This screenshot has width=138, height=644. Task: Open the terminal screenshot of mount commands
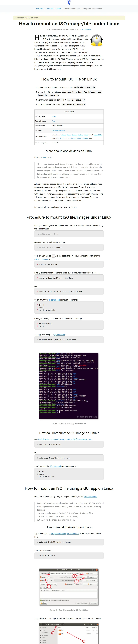69,386
